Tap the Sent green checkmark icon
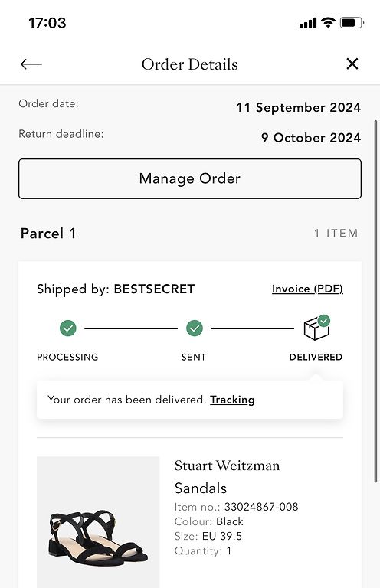 [x=195, y=328]
